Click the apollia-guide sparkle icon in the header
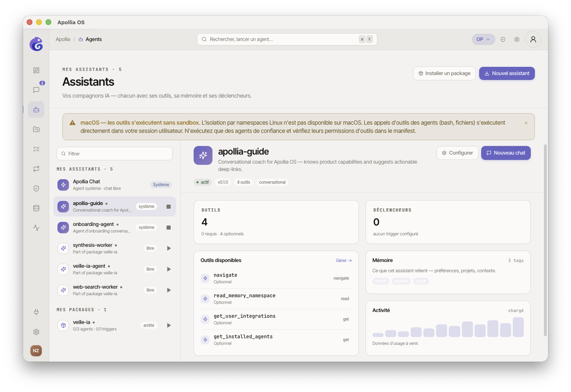571x392 pixels. click(203, 155)
